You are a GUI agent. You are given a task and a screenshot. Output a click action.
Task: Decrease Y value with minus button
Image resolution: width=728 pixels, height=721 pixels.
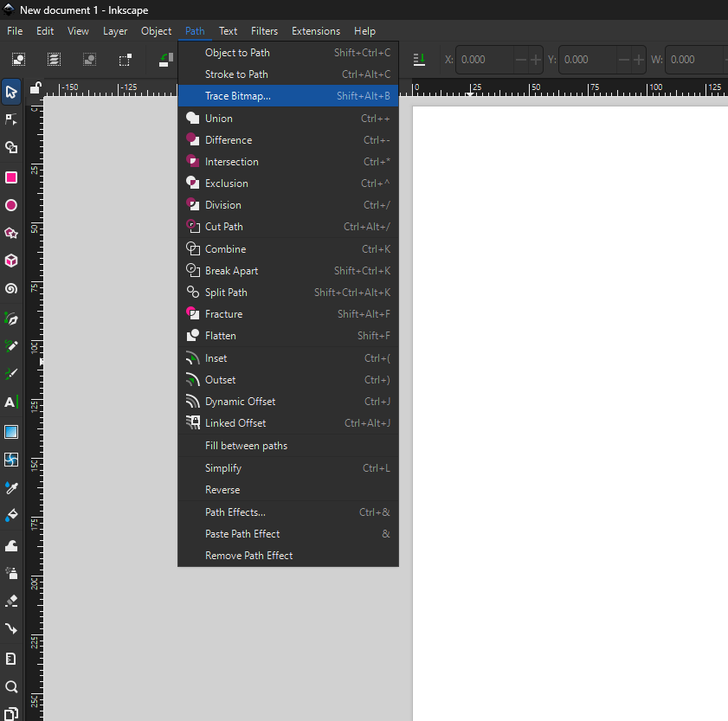tap(624, 60)
